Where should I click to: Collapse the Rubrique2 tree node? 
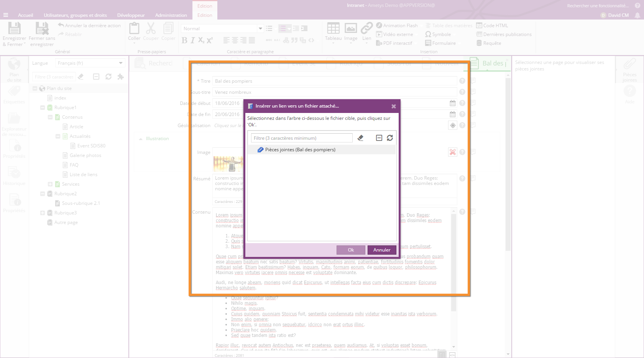point(43,194)
